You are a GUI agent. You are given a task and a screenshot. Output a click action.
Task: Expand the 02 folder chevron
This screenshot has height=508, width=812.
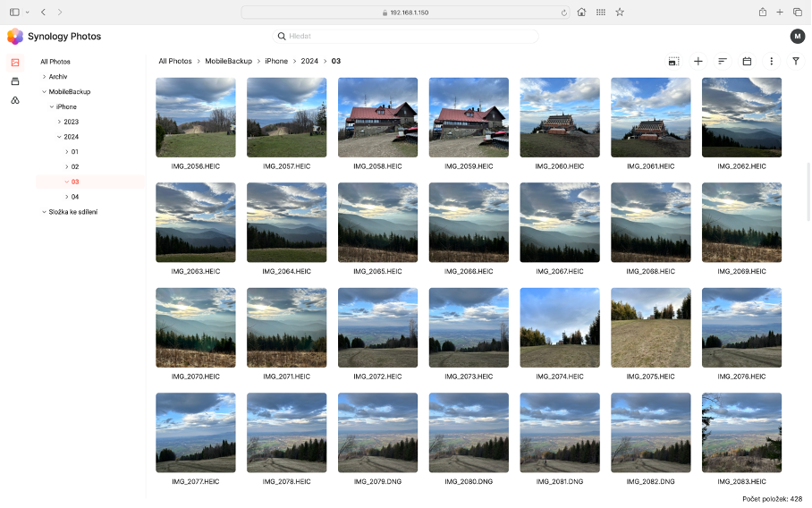[x=67, y=166]
